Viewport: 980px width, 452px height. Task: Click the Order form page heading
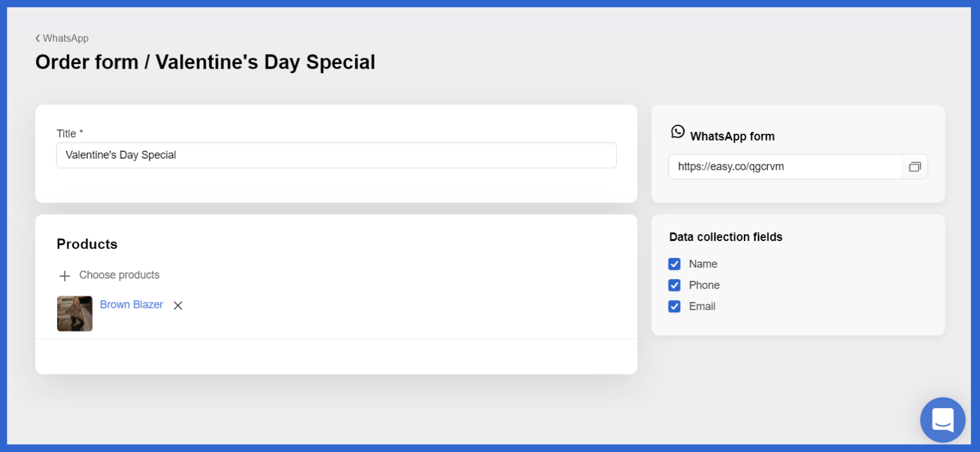tap(205, 62)
